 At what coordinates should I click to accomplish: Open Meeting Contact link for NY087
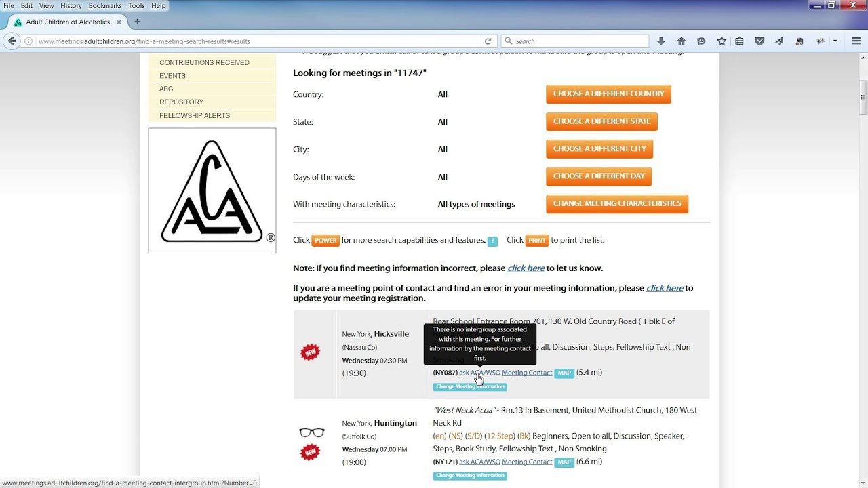[x=527, y=373]
